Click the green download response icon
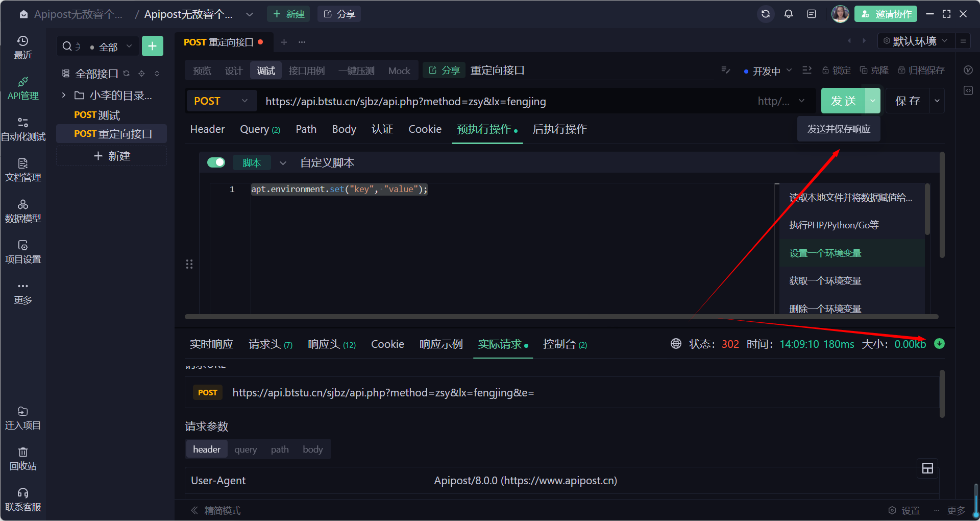 tap(939, 344)
